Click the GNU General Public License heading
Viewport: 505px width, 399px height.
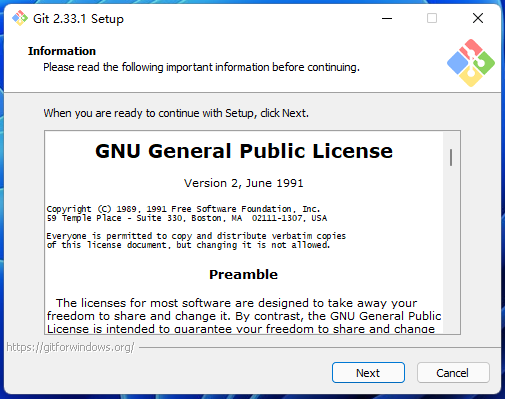coord(244,151)
